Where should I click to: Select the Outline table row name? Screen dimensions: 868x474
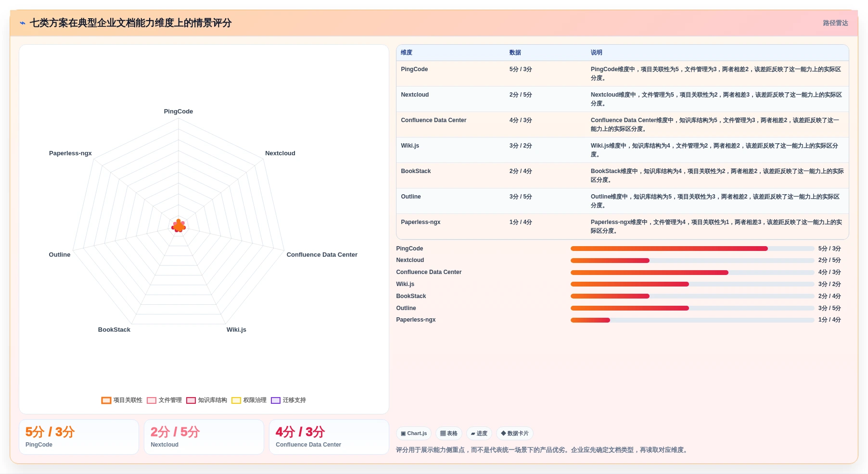tap(411, 197)
